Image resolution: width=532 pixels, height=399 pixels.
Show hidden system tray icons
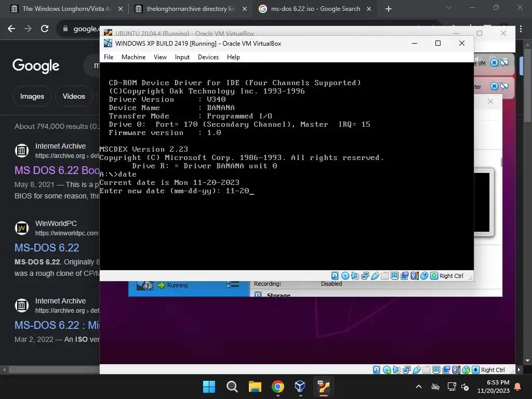click(x=419, y=387)
